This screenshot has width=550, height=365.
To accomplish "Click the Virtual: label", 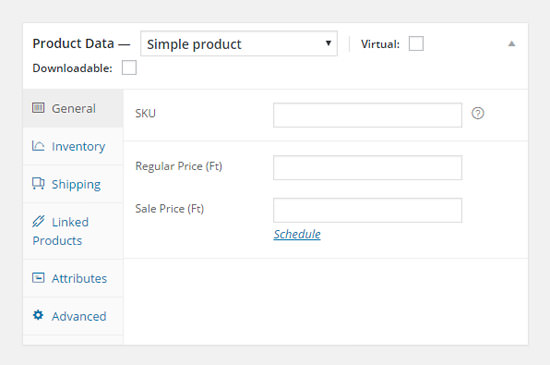I will point(380,44).
